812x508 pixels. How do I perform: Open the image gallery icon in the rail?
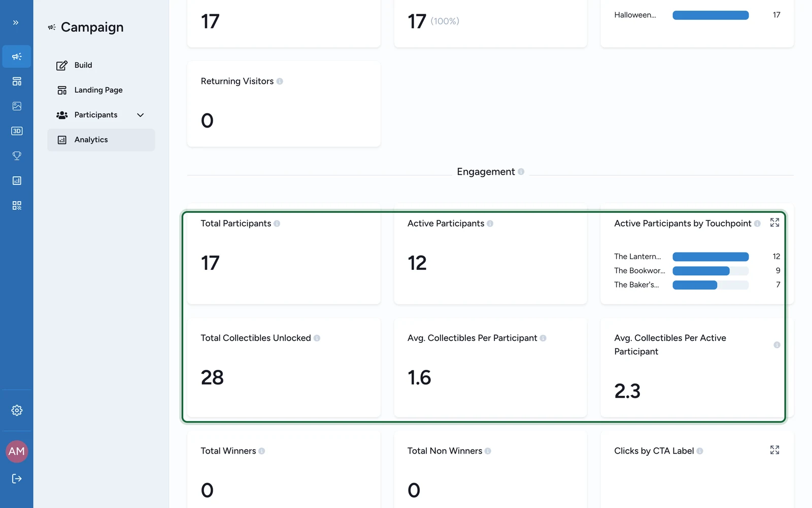click(17, 106)
